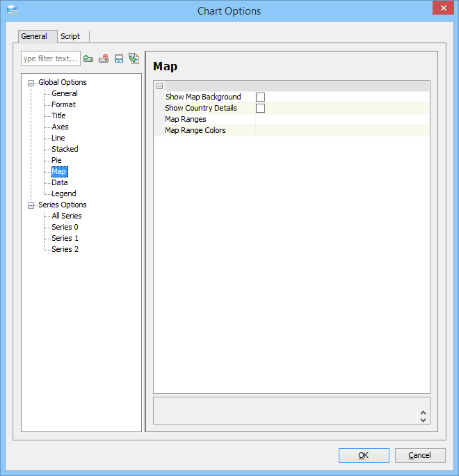Click the Chart Options title bar app icon
Screen dimensions: 459x476
(13, 10)
